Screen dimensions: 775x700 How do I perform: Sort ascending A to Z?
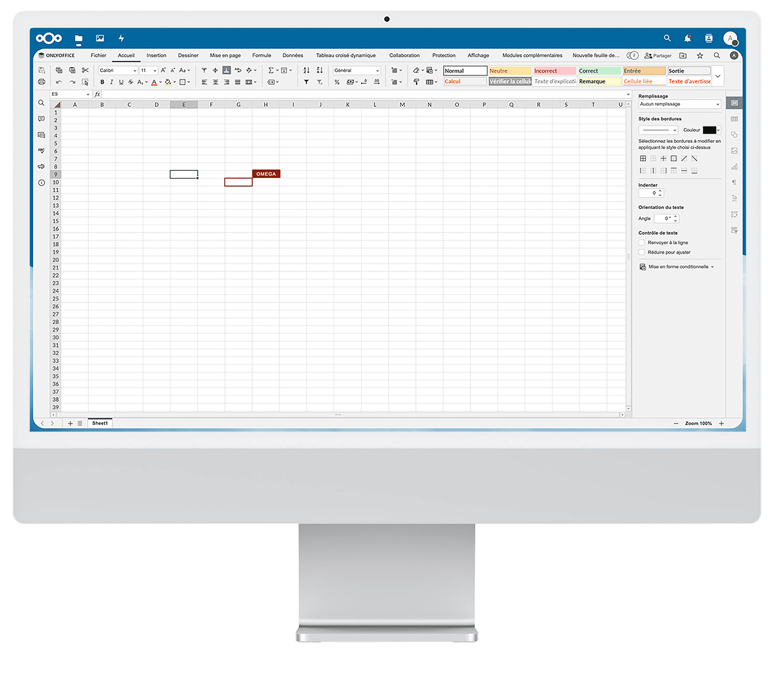coord(306,70)
